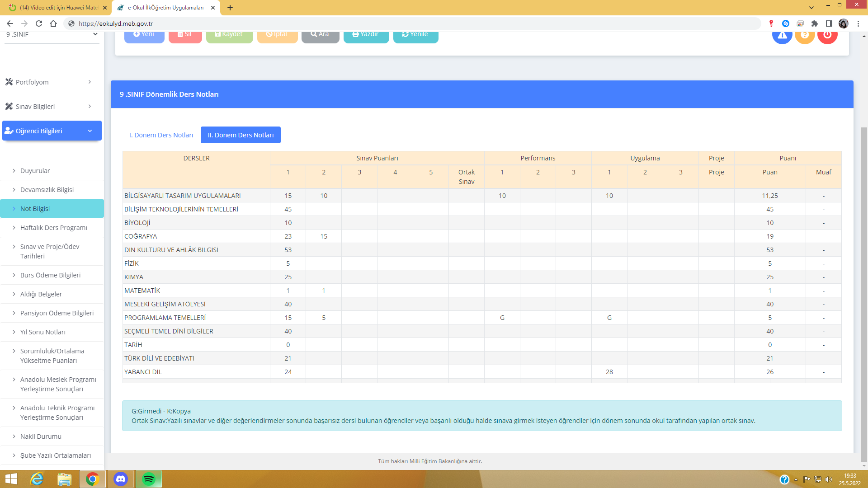Click the blue warning alert icon

pyautogui.click(x=782, y=35)
